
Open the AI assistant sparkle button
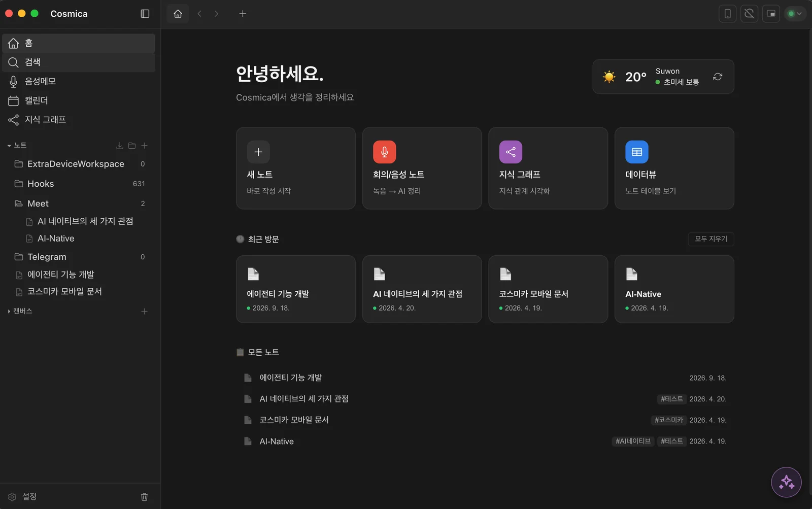point(786,482)
